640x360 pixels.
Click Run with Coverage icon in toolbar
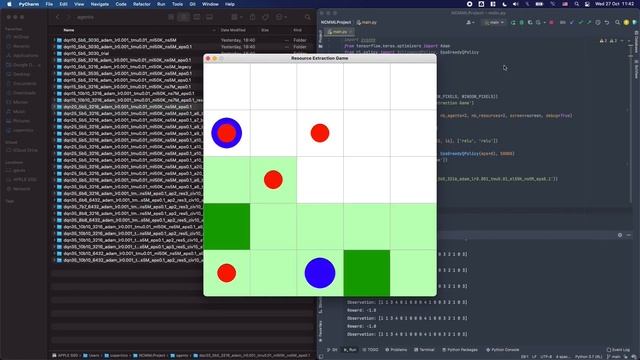click(530, 22)
